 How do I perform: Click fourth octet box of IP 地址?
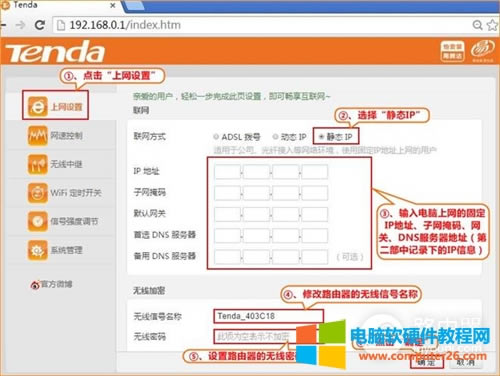click(x=315, y=172)
